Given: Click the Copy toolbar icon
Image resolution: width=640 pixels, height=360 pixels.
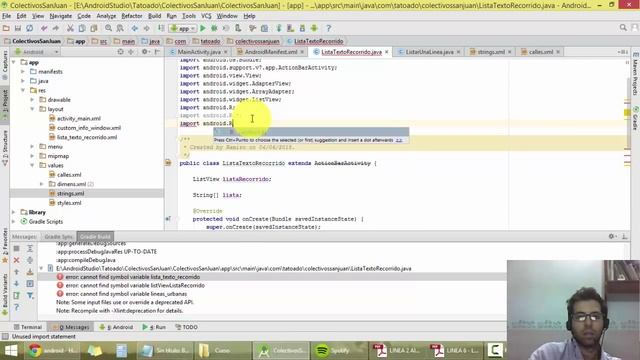Looking at the screenshot, I should coord(82,28).
